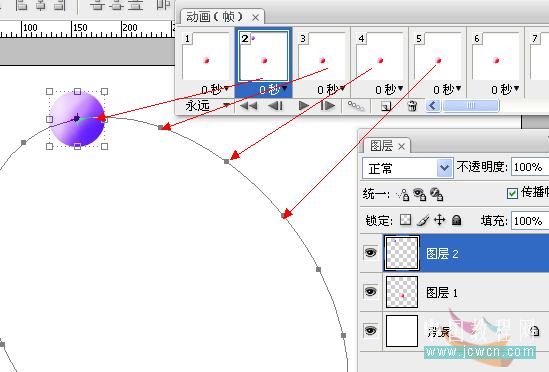Click the 填充 fill value field

point(530,221)
